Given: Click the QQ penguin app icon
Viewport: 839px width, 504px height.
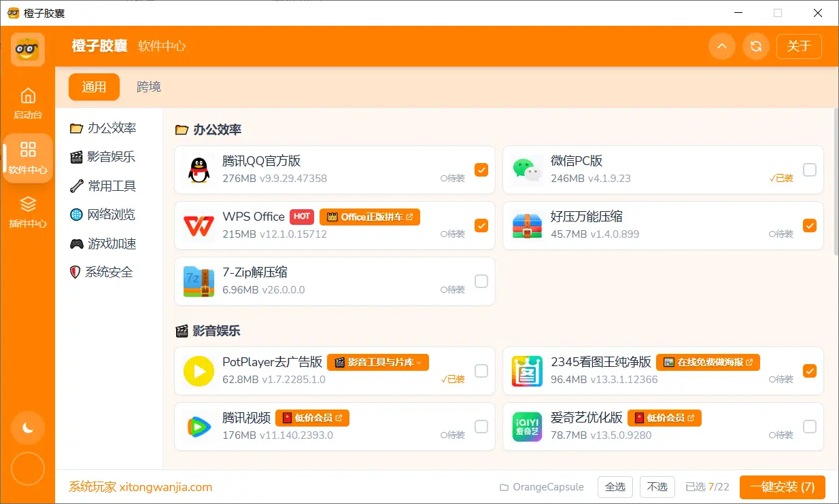Looking at the screenshot, I should (x=198, y=169).
